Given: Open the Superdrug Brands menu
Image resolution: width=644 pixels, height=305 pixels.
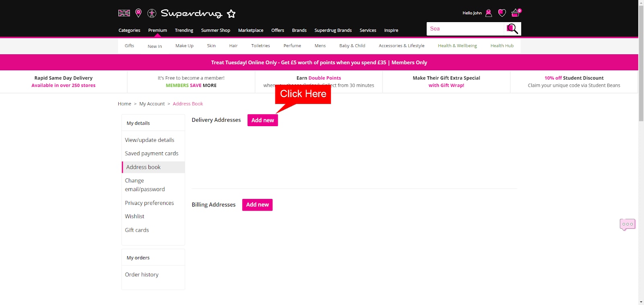Looking at the screenshot, I should pyautogui.click(x=333, y=30).
